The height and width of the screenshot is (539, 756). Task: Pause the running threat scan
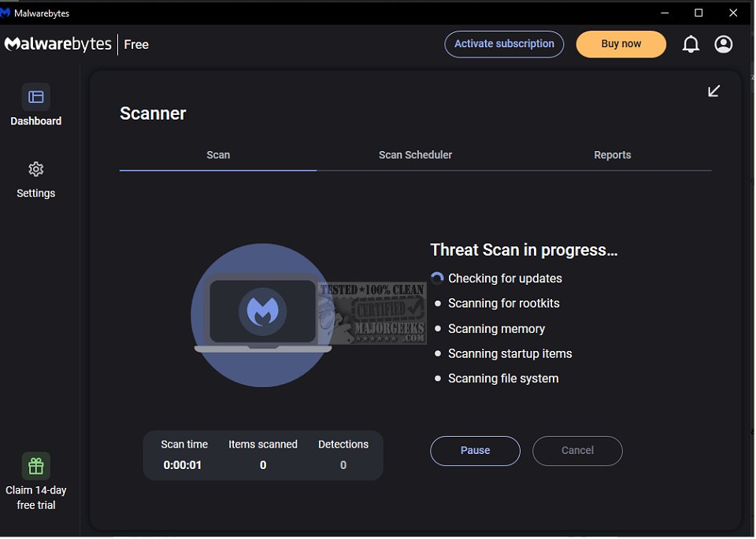(475, 450)
